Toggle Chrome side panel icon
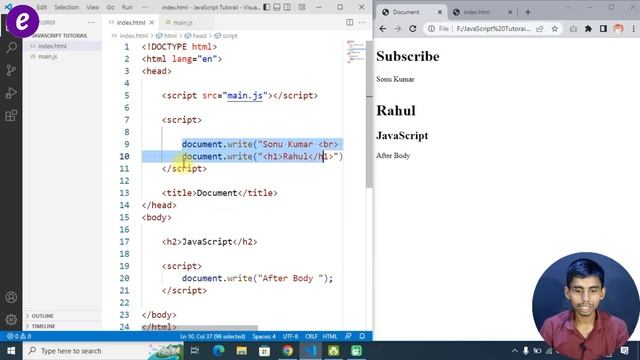 coord(603,29)
